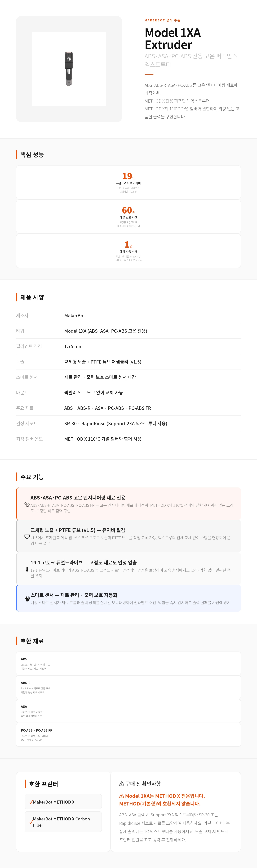Click the thermometer icon beside 19:1 고토크 feature
This screenshot has width=257, height=868.
pyautogui.click(x=27, y=569)
